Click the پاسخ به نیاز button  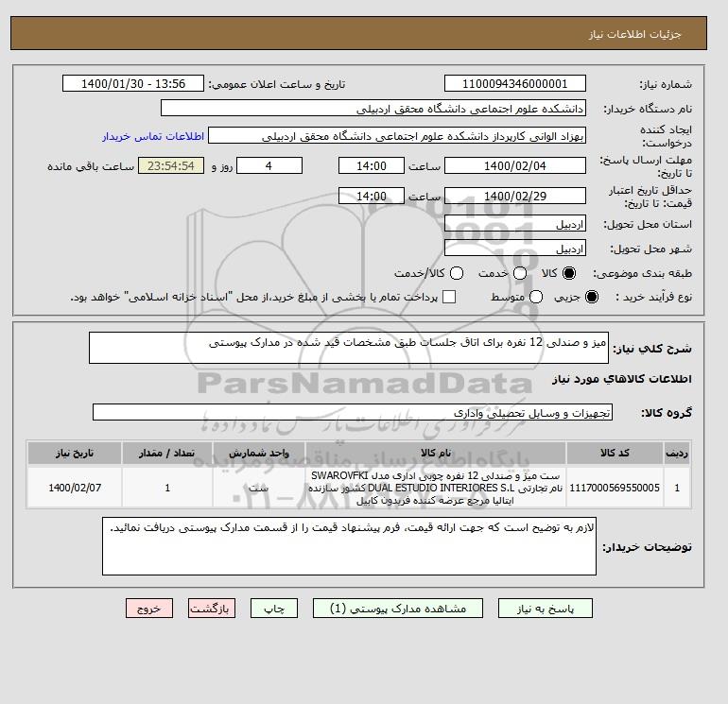pos(546,609)
